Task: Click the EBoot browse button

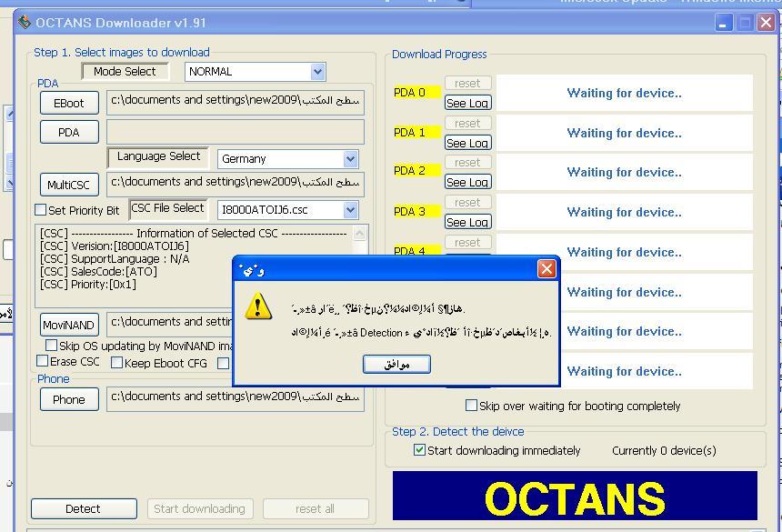Action: pos(69,103)
